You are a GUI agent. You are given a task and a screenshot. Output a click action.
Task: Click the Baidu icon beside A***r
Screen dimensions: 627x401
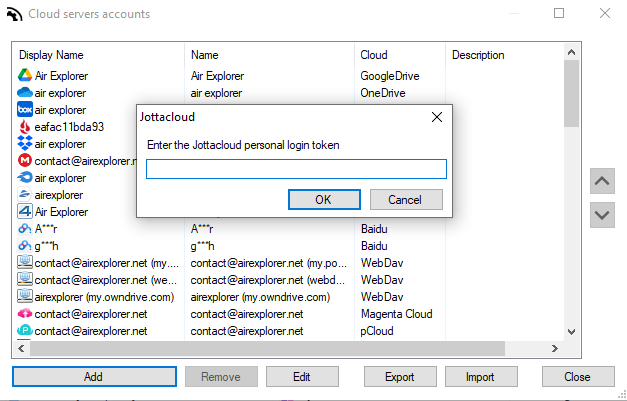[x=25, y=229]
